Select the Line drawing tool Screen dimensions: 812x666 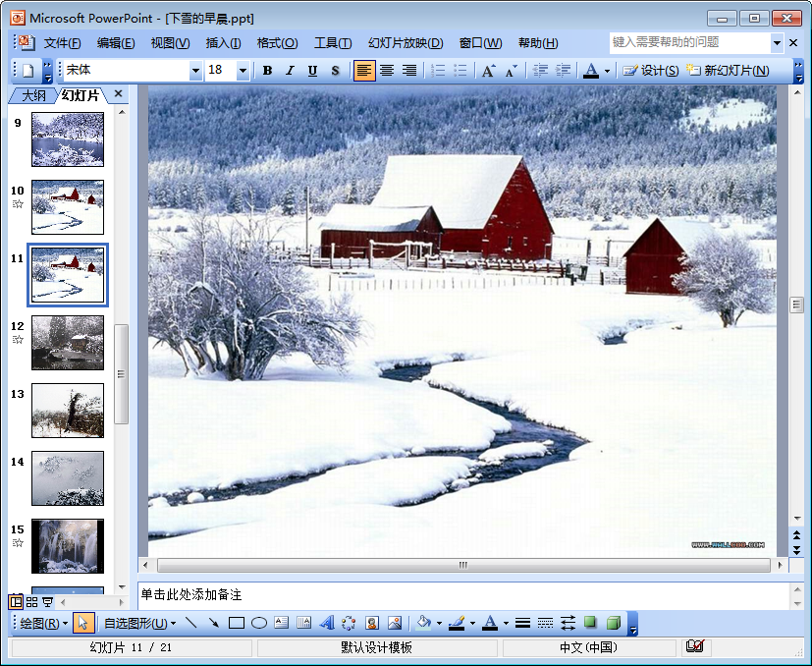point(191,623)
